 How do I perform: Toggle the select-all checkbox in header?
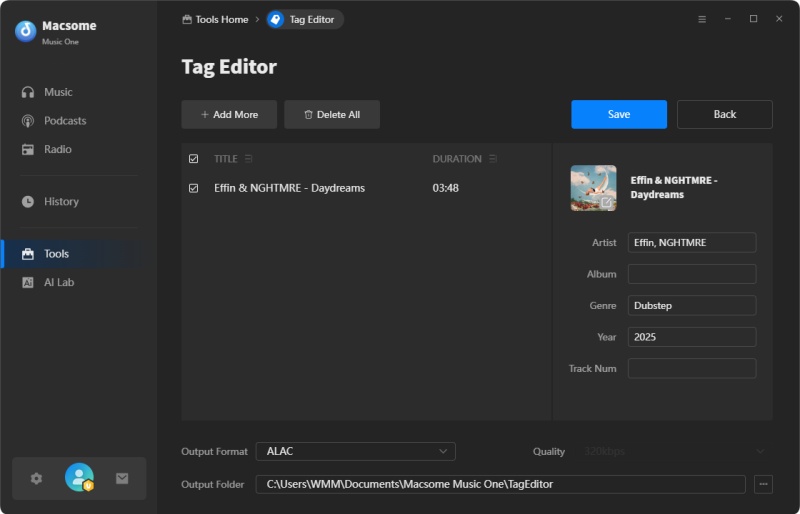[x=193, y=159]
